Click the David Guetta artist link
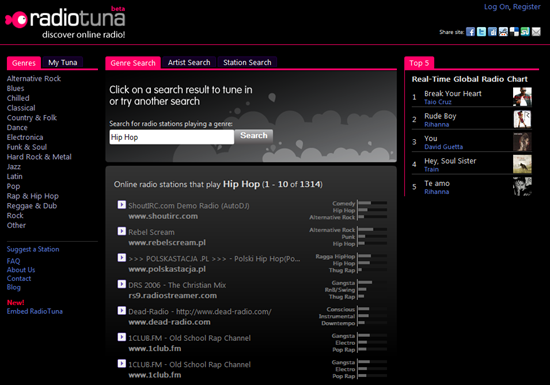Viewport: 550px width, 385px height. 444,147
